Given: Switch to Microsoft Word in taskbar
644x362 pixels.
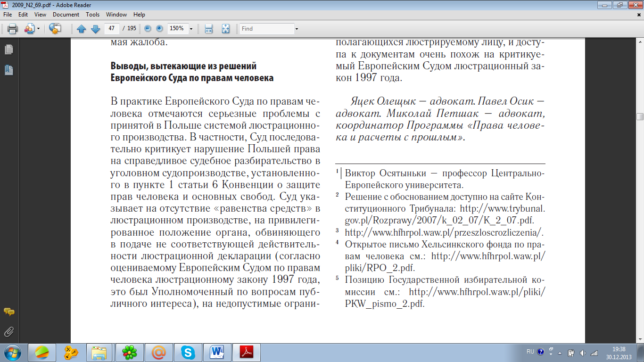Looking at the screenshot, I should 217,353.
